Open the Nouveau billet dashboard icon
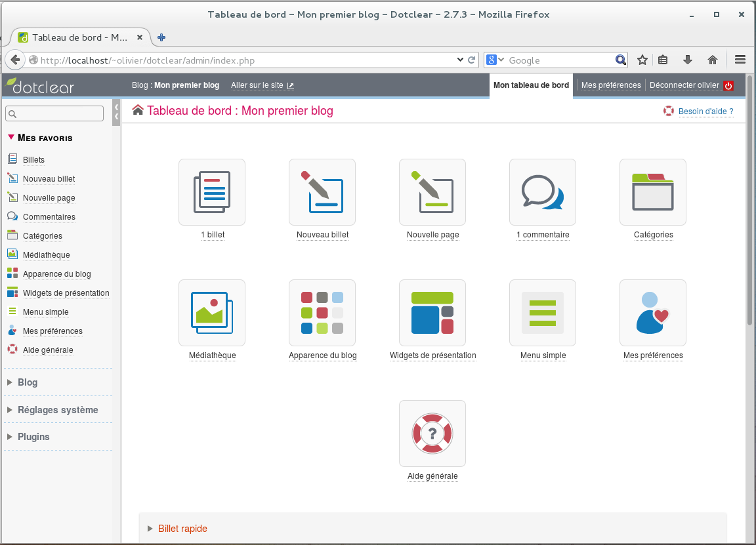Screen dimensions: 756x545 click(322, 192)
